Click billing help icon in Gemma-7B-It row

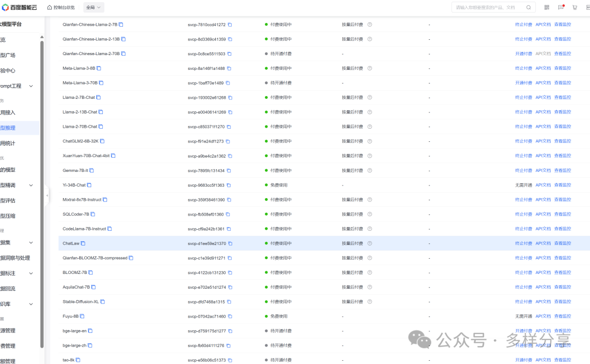point(370,170)
